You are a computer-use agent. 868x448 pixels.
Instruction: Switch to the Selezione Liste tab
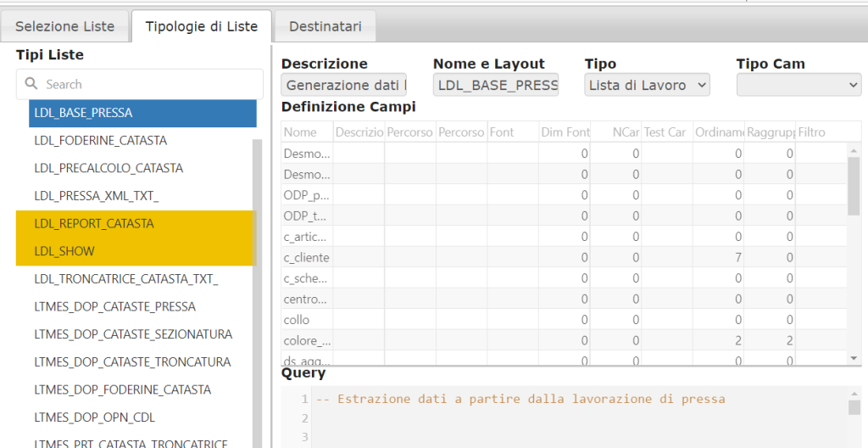64,26
